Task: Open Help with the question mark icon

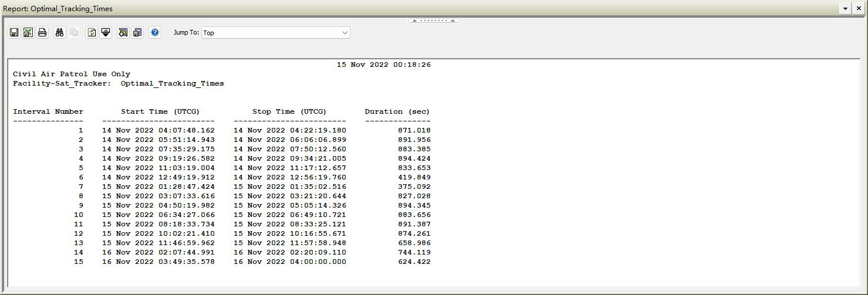Action: 155,33
